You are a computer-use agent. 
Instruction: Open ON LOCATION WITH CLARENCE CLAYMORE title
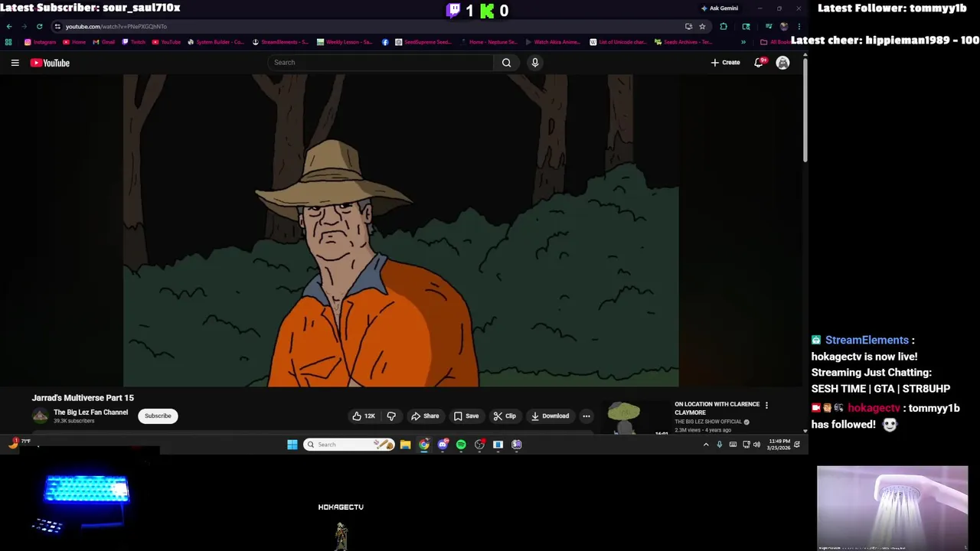tap(717, 409)
